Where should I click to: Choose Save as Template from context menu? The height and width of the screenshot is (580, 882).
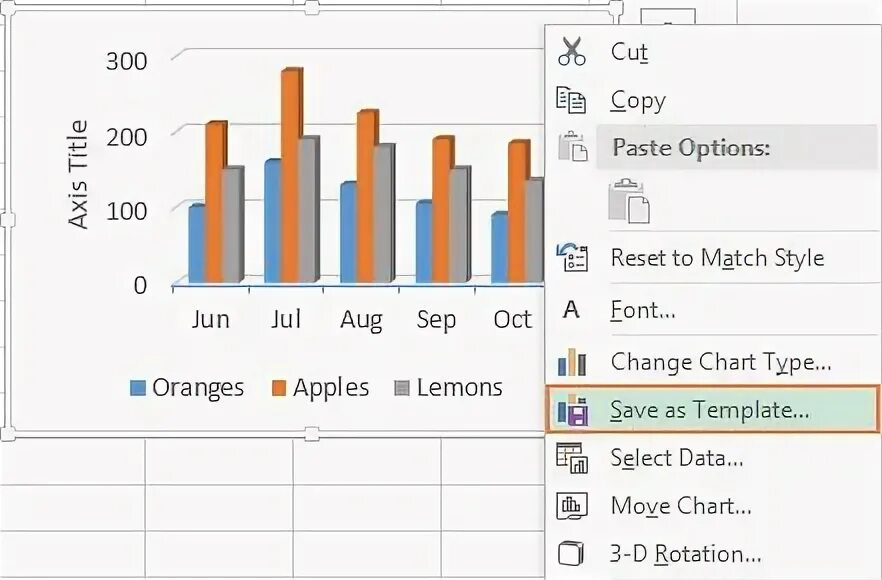click(x=712, y=410)
